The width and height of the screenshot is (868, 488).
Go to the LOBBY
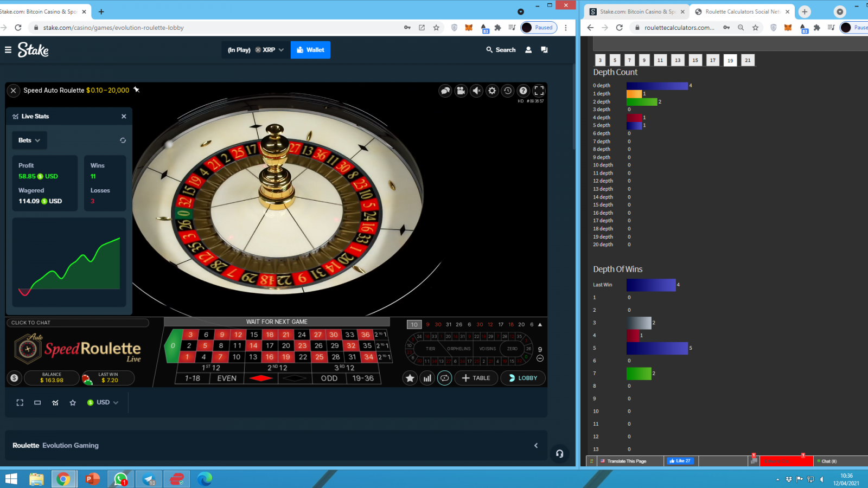[x=523, y=378]
